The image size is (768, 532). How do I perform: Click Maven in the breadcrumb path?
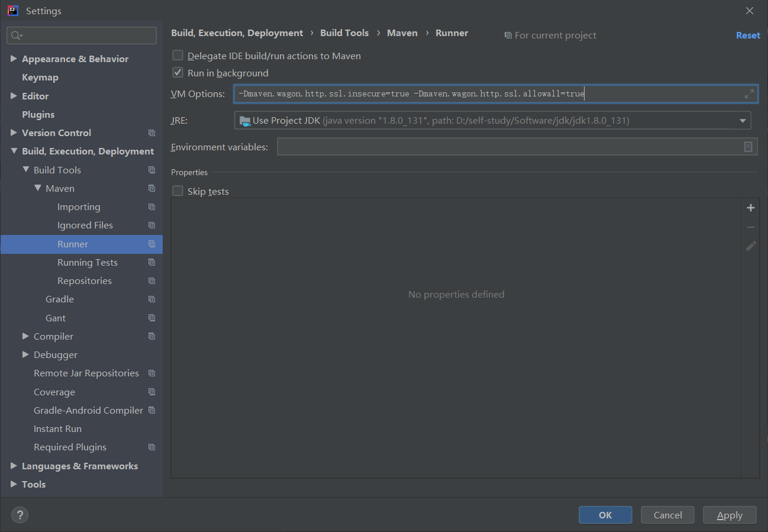coord(402,33)
